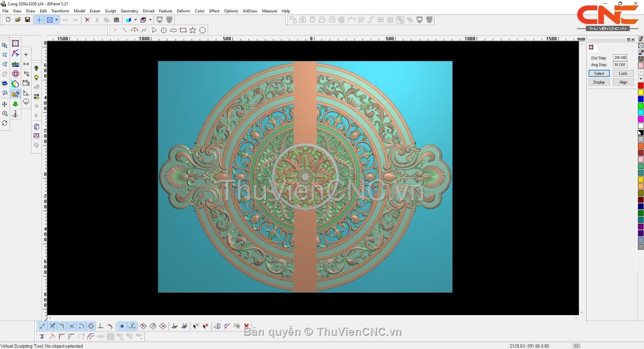Open the wireframe box display dropdown arrow

pos(151,20)
